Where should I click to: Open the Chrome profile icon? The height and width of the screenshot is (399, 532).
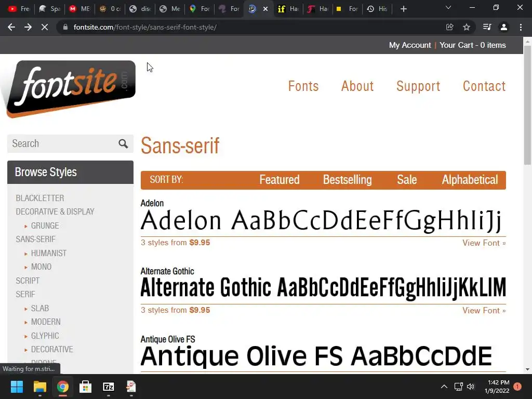pyautogui.click(x=504, y=27)
